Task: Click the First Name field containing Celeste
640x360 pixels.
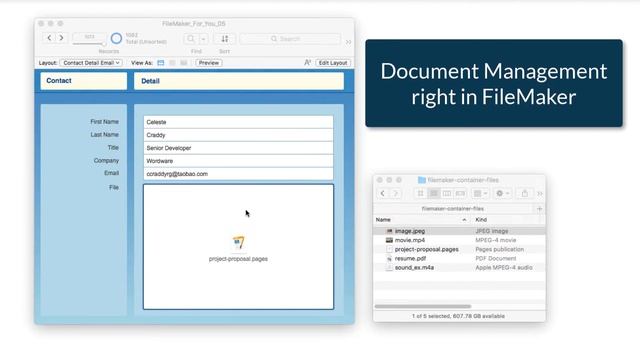Action: click(238, 122)
